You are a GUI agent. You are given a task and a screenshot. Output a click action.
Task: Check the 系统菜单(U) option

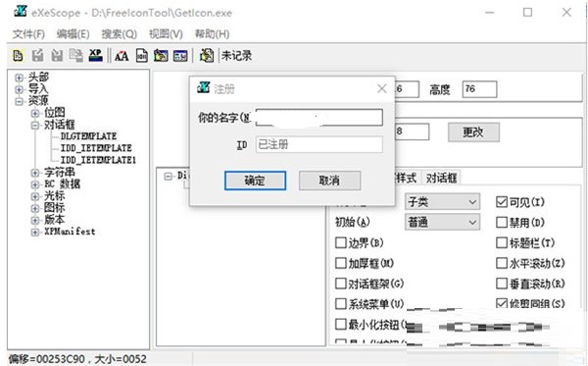[x=340, y=303]
